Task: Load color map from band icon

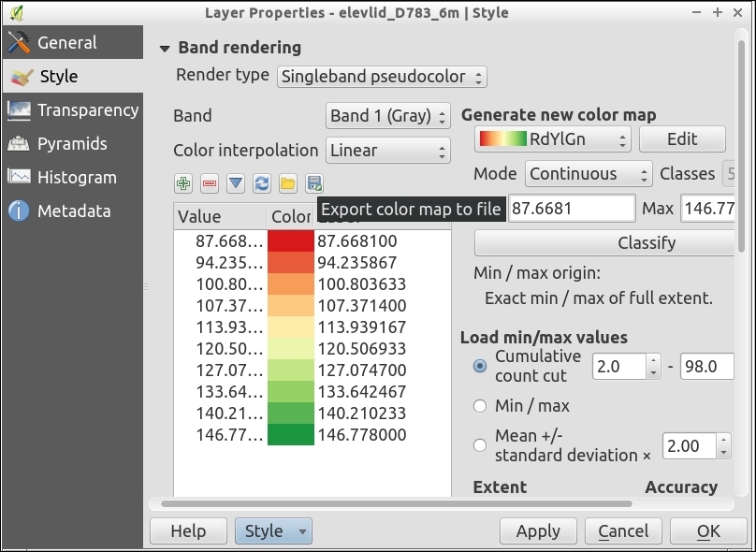Action: pyautogui.click(x=262, y=184)
